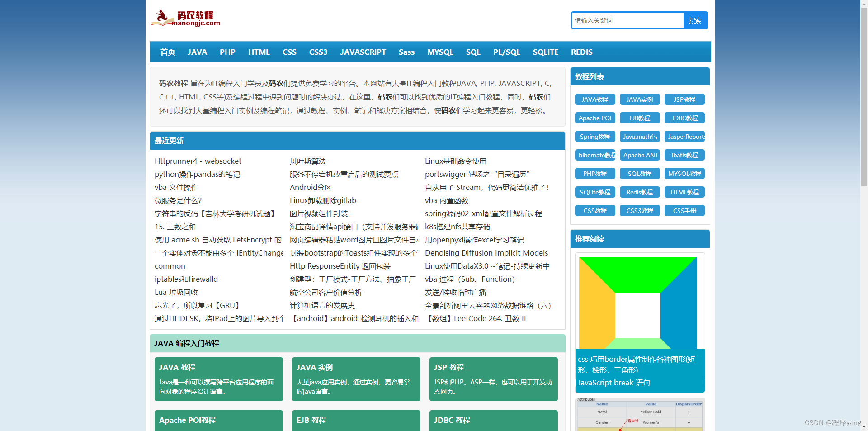868x431 pixels.
Task: Select the MYSQL教程 tag button
Action: coord(684,174)
